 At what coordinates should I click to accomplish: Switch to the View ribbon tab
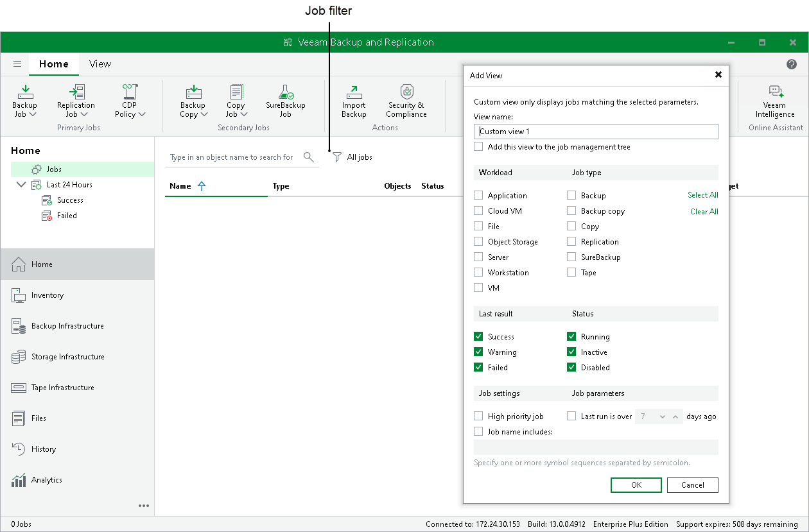[100, 64]
